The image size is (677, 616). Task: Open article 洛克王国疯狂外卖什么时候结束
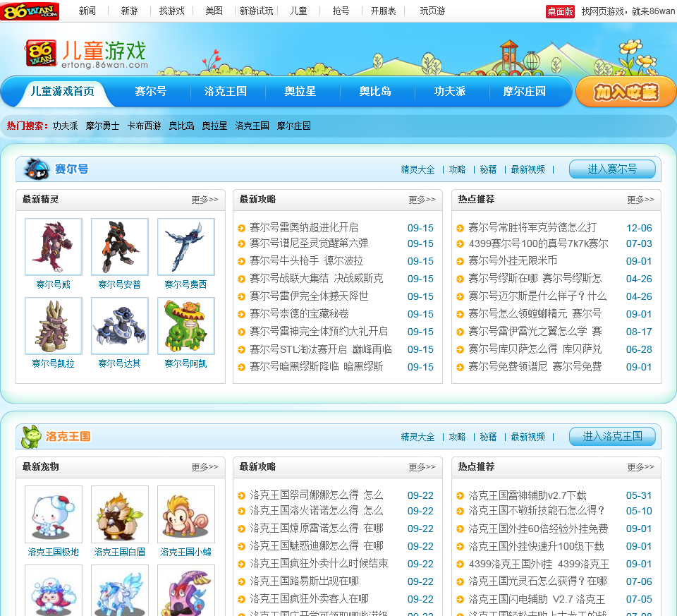[x=319, y=564]
